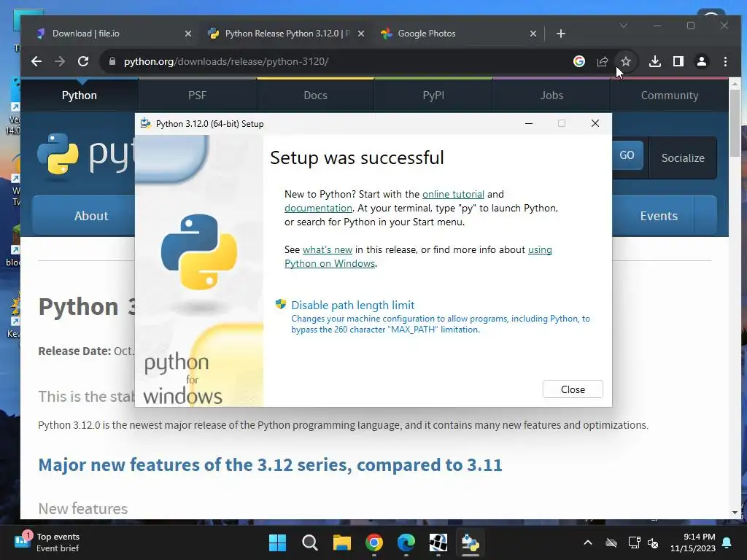Close the Python Setup dialog with X

(595, 123)
